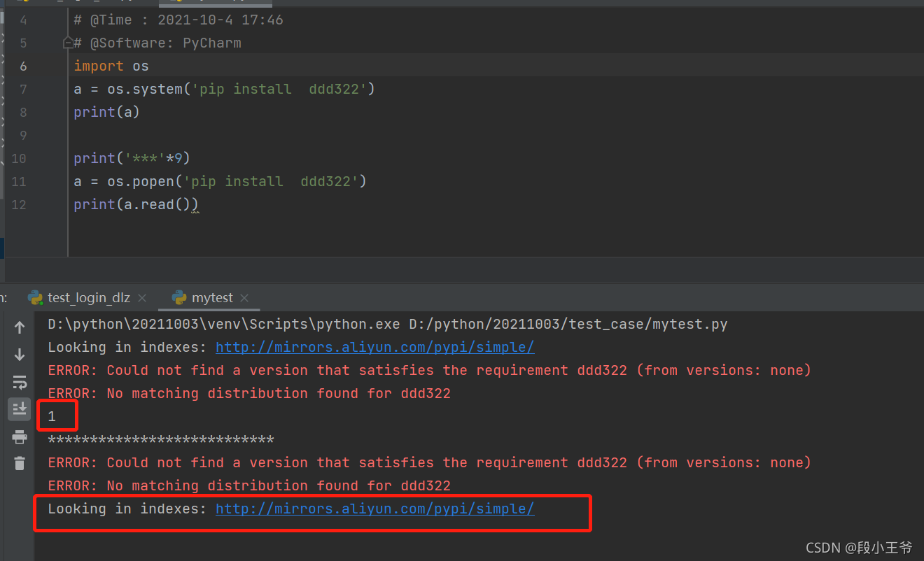Image resolution: width=924 pixels, height=561 pixels.
Task: Click the Print icon in run panel
Action: point(20,437)
